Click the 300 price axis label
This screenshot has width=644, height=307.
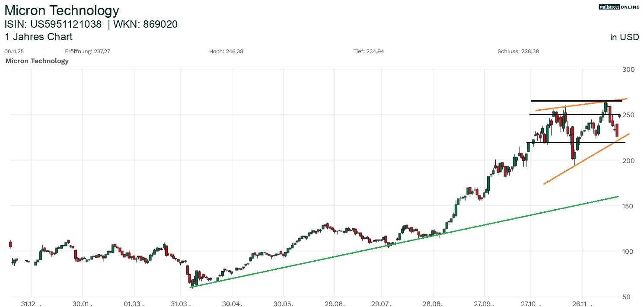tap(628, 70)
